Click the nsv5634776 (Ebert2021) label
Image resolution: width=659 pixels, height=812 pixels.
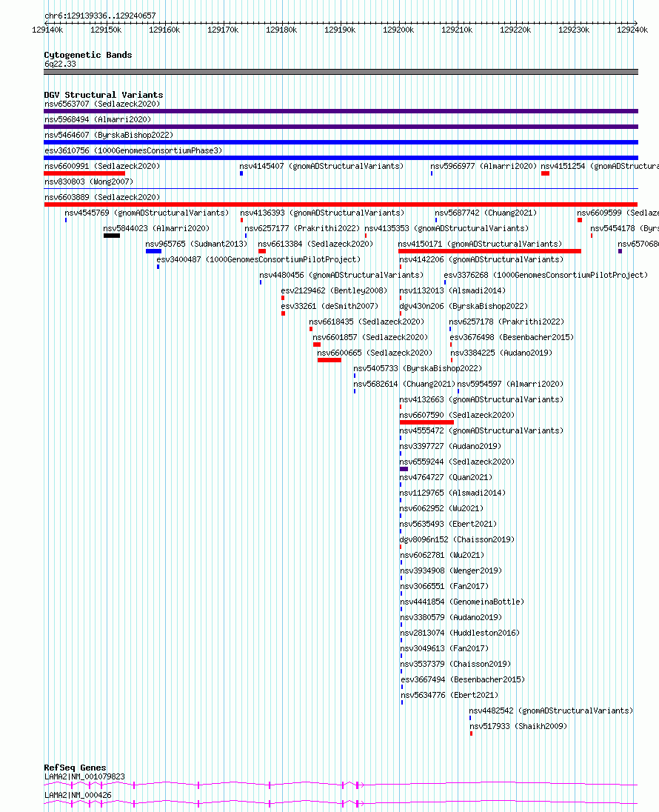click(x=449, y=694)
